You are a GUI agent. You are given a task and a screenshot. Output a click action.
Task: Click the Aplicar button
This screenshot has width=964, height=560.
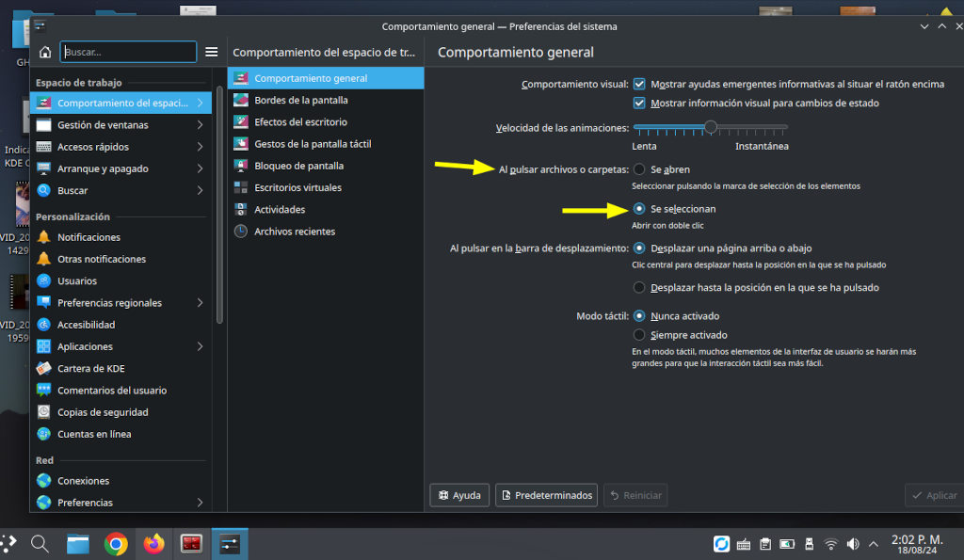pyautogui.click(x=935, y=495)
